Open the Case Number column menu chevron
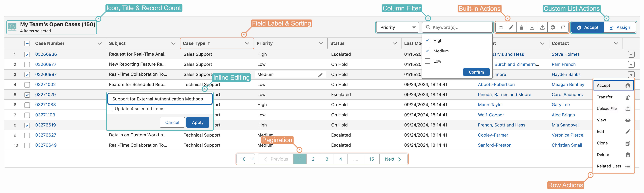The width and height of the screenshot is (644, 193). 99,44
